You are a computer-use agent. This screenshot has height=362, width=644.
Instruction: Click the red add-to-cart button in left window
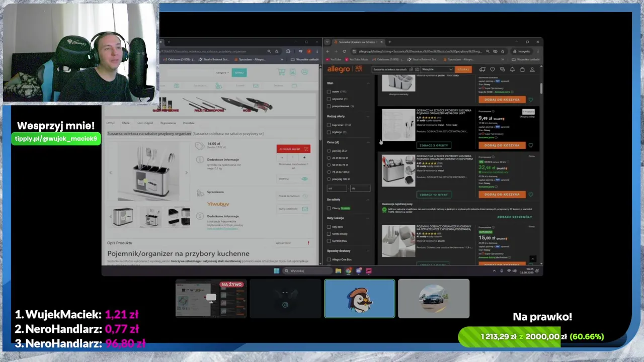293,149
